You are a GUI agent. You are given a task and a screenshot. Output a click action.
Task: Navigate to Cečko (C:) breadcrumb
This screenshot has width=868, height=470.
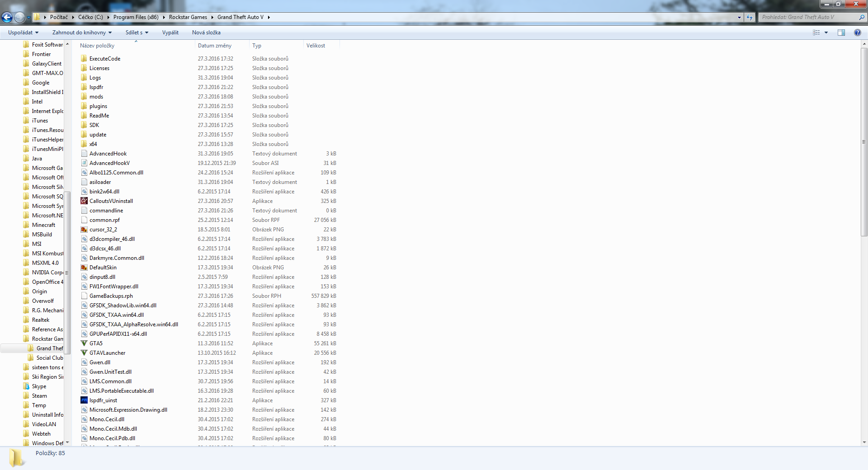click(90, 17)
